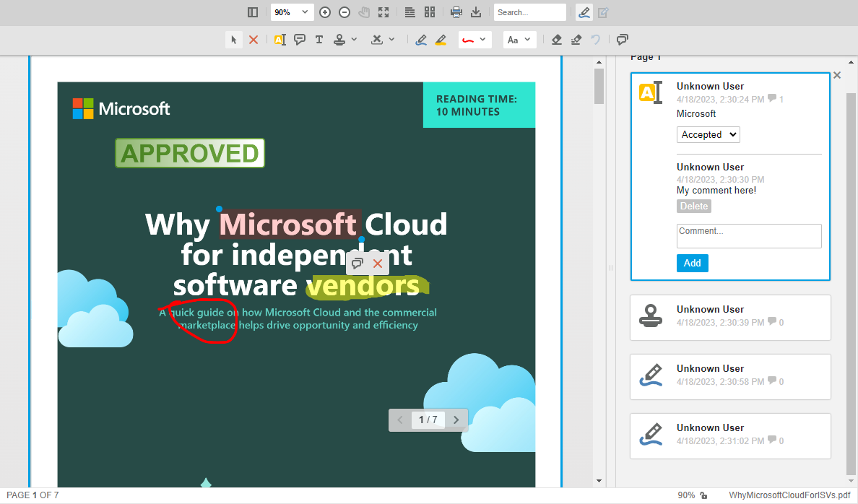
Task: Focus the Search field
Action: point(529,12)
